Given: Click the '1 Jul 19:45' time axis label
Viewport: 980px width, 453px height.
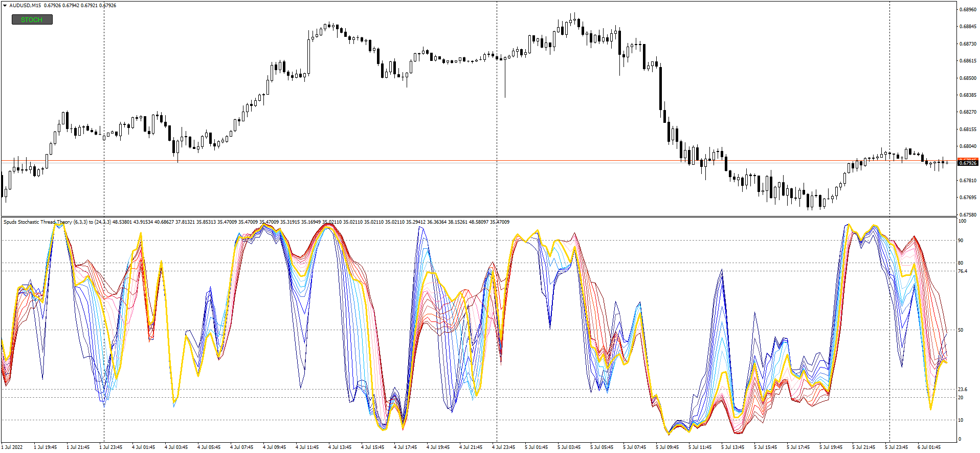Looking at the screenshot, I should (46, 447).
